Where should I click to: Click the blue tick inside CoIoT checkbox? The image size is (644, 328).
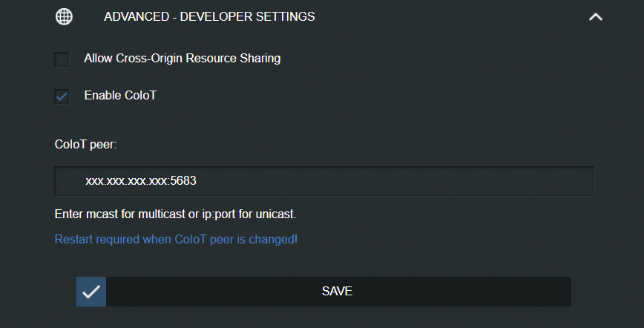[62, 97]
